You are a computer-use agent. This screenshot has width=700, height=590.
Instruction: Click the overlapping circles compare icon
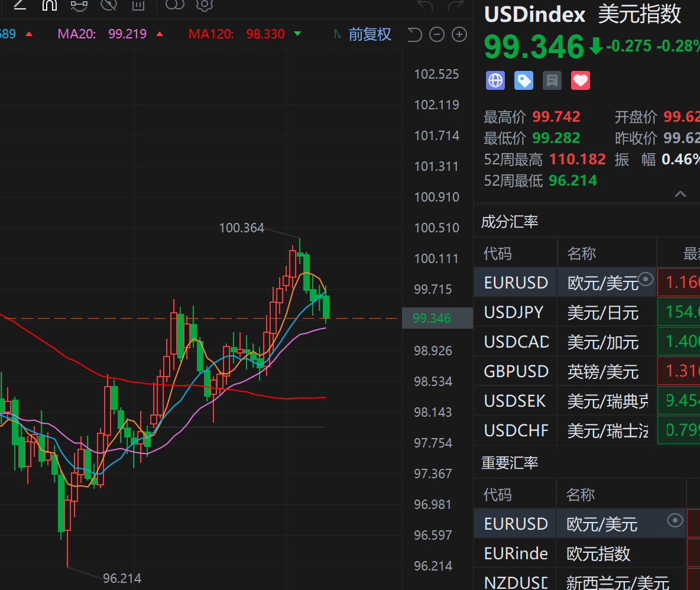(175, 5)
